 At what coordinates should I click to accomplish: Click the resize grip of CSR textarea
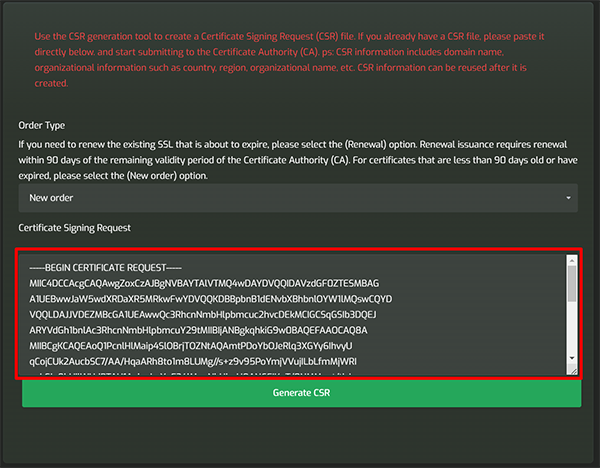pyautogui.click(x=573, y=370)
